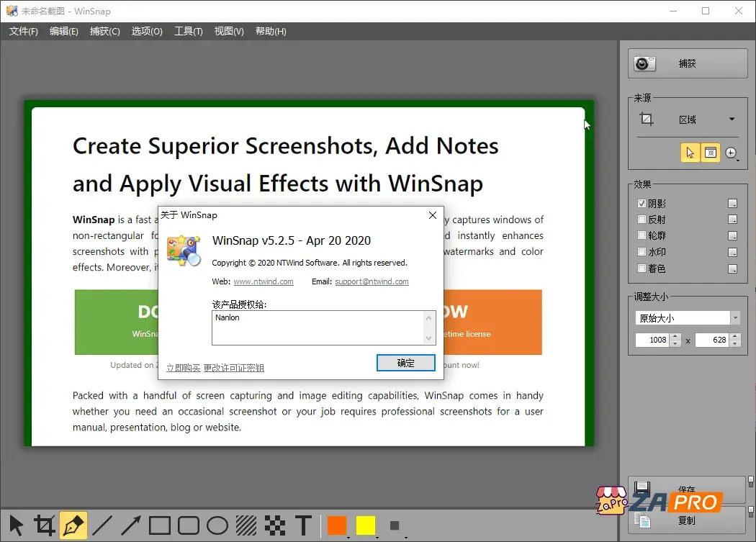Screen dimensions: 756x542
Task: Select the Text tool
Action: click(x=304, y=525)
